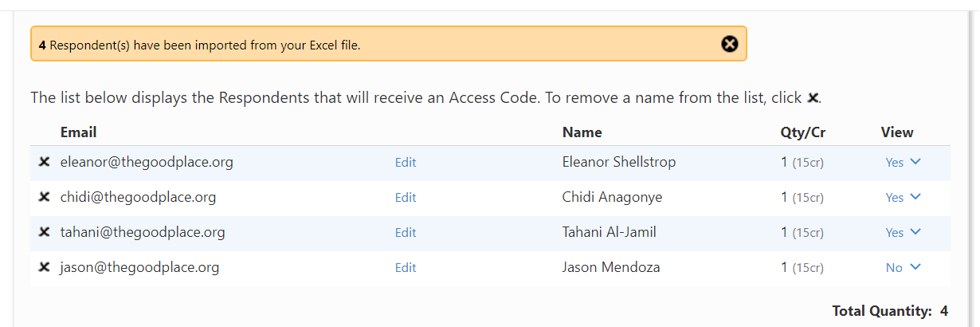The height and width of the screenshot is (327, 980).
Task: Remove chidi@thegoodplace.org from the list
Action: tap(45, 198)
